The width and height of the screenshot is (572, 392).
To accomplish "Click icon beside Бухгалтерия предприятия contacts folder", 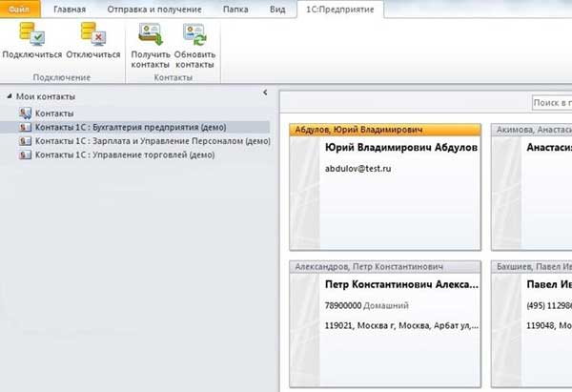I will [x=25, y=127].
